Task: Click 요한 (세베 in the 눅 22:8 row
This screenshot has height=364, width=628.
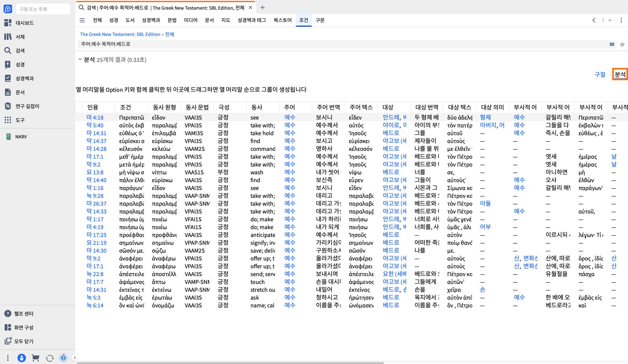Action: [x=395, y=274]
